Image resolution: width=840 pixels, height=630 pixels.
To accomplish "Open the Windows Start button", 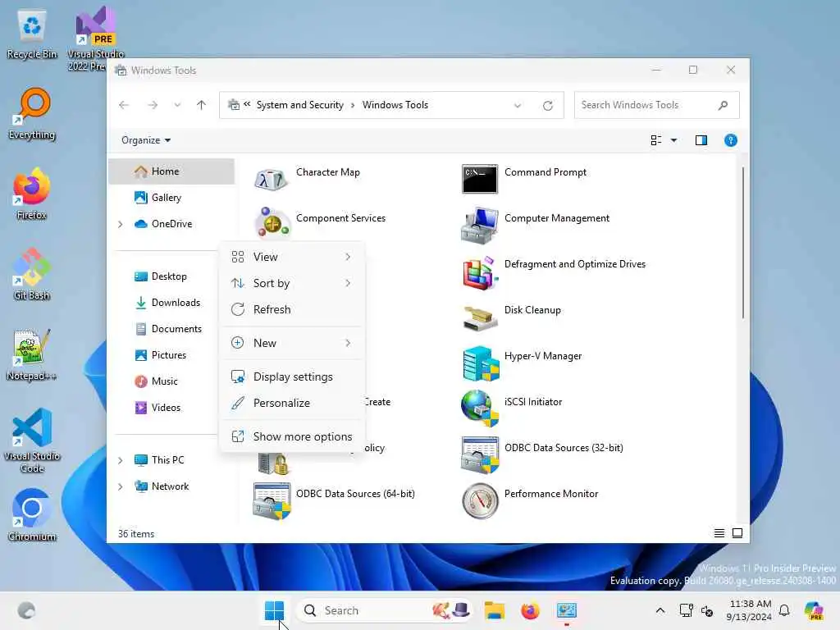I will (x=274, y=610).
